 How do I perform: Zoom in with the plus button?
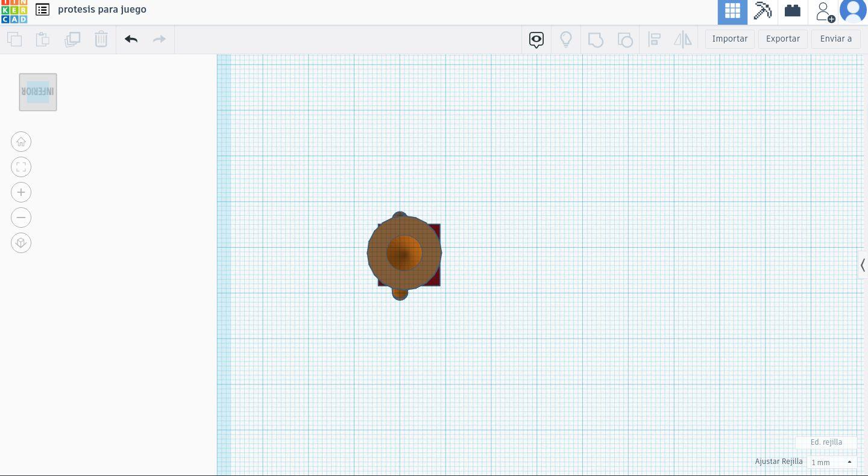21,192
